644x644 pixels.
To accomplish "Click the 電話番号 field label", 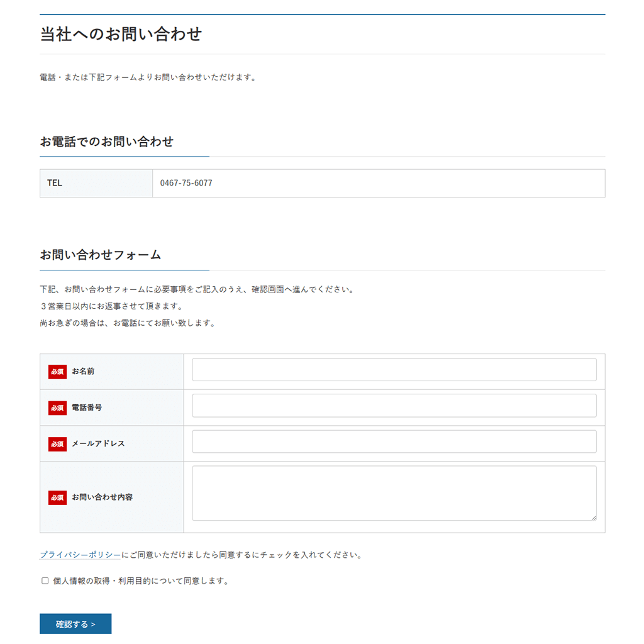I will [x=87, y=408].
